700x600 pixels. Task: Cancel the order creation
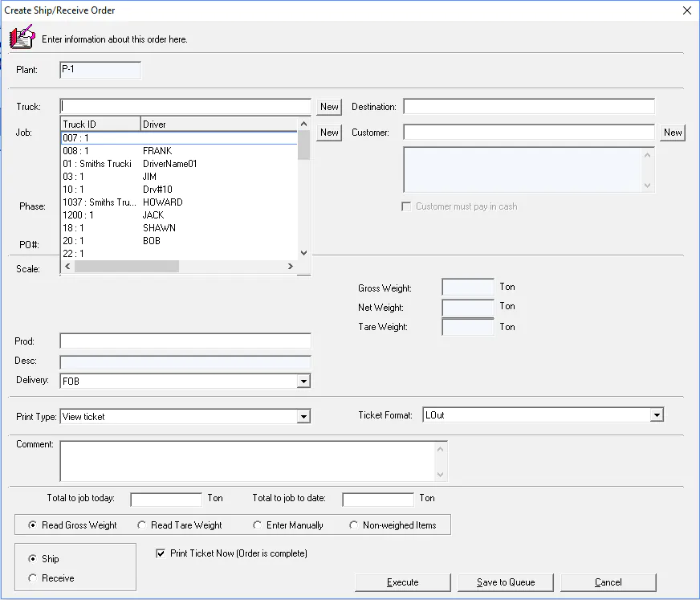[608, 582]
